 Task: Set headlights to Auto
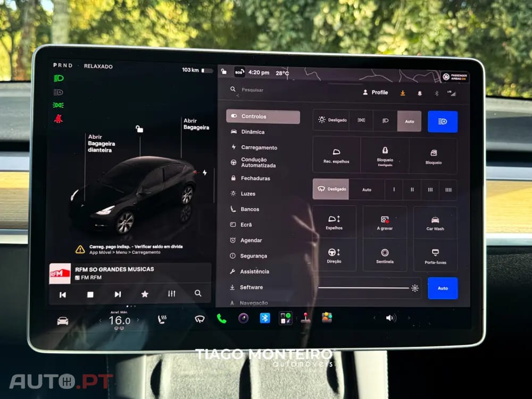tap(409, 121)
